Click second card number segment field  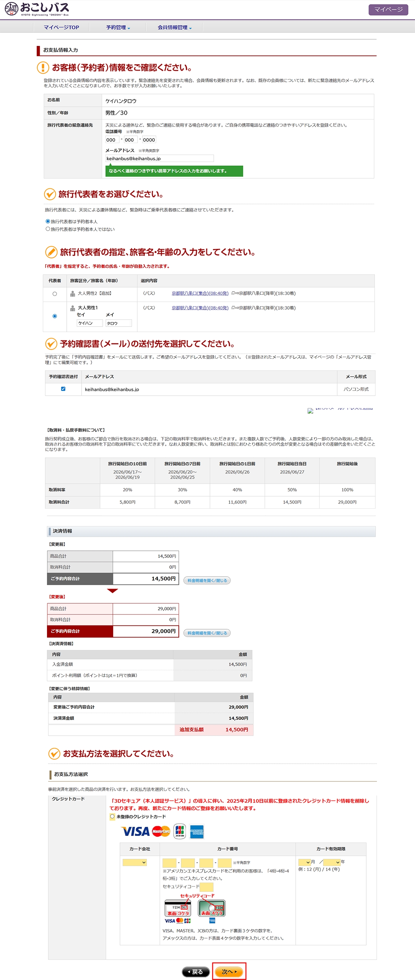pos(188,863)
